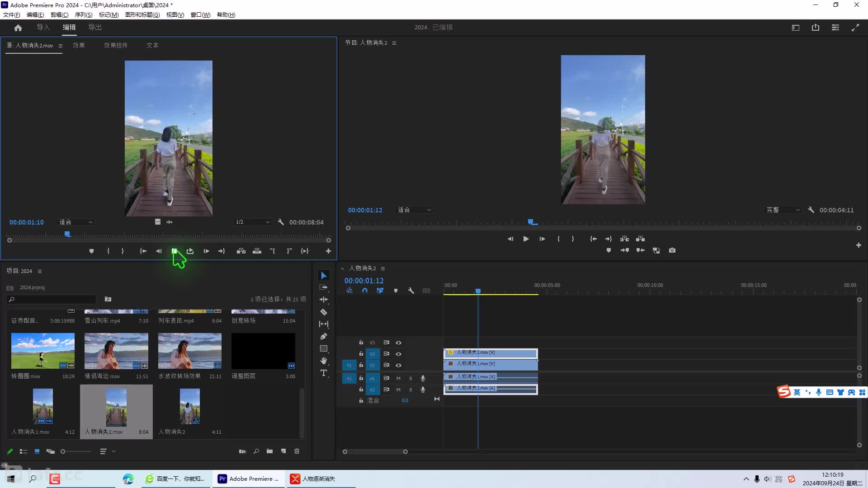Image resolution: width=868 pixels, height=488 pixels.
Task: Play the Program monitor
Action: point(526,239)
